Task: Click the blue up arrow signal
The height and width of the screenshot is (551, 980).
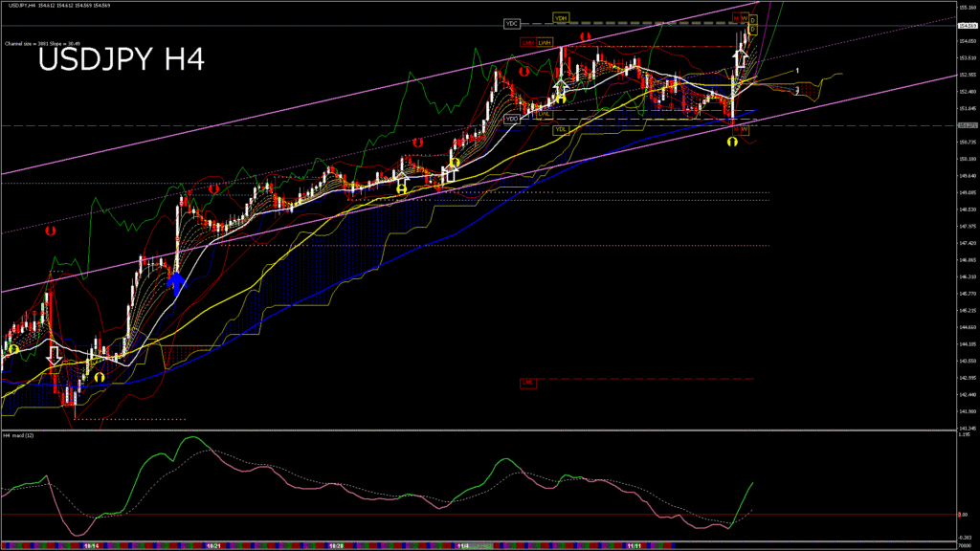Action: click(x=176, y=279)
